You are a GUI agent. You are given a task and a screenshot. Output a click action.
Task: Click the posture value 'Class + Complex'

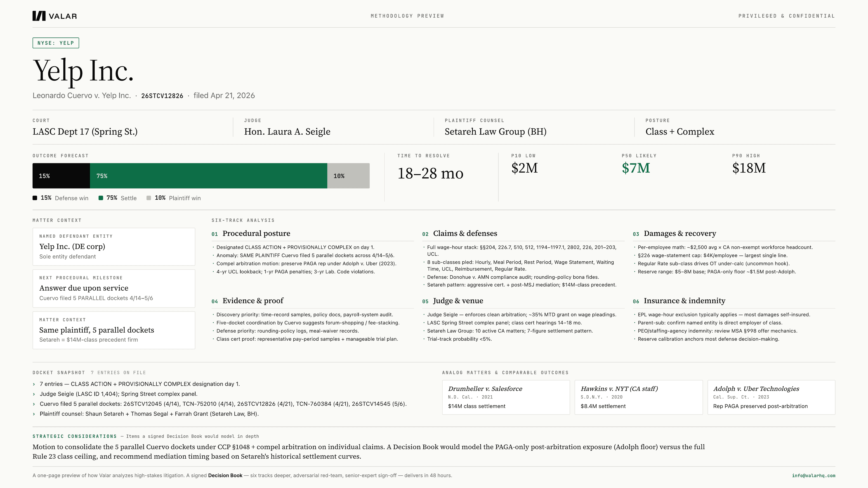coord(680,132)
